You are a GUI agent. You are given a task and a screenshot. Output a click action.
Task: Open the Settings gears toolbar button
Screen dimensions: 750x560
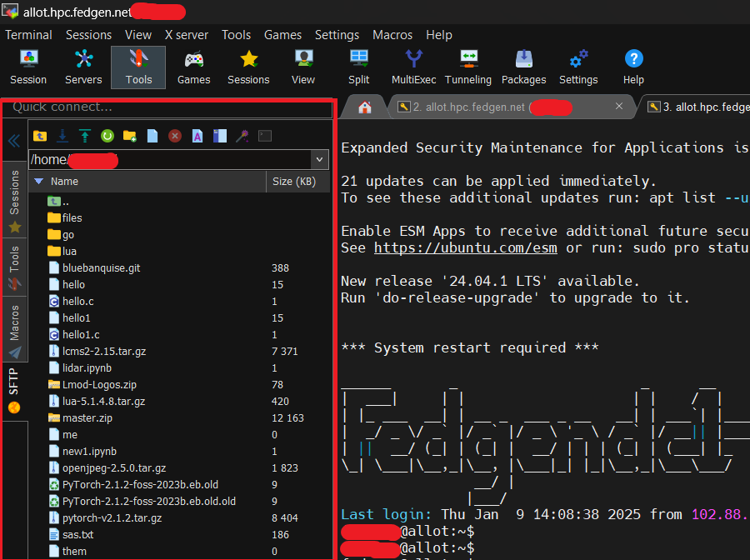coord(579,67)
